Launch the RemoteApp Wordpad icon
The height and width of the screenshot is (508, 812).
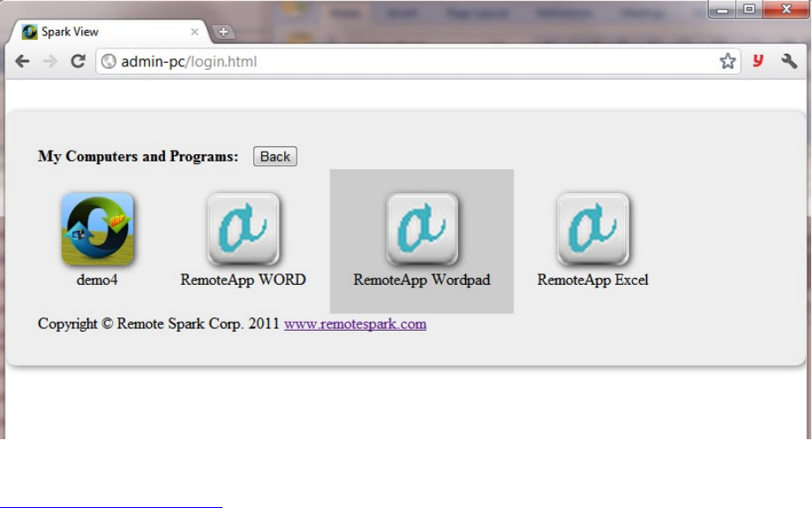(x=422, y=228)
